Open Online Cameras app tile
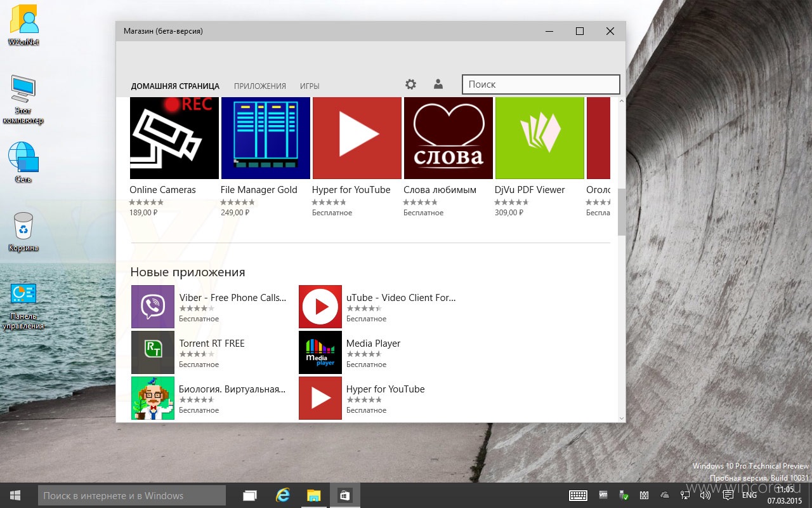812x508 pixels. point(174,138)
